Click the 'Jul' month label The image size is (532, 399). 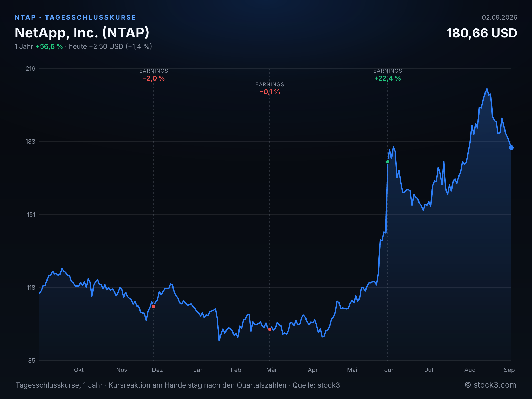[x=429, y=370]
